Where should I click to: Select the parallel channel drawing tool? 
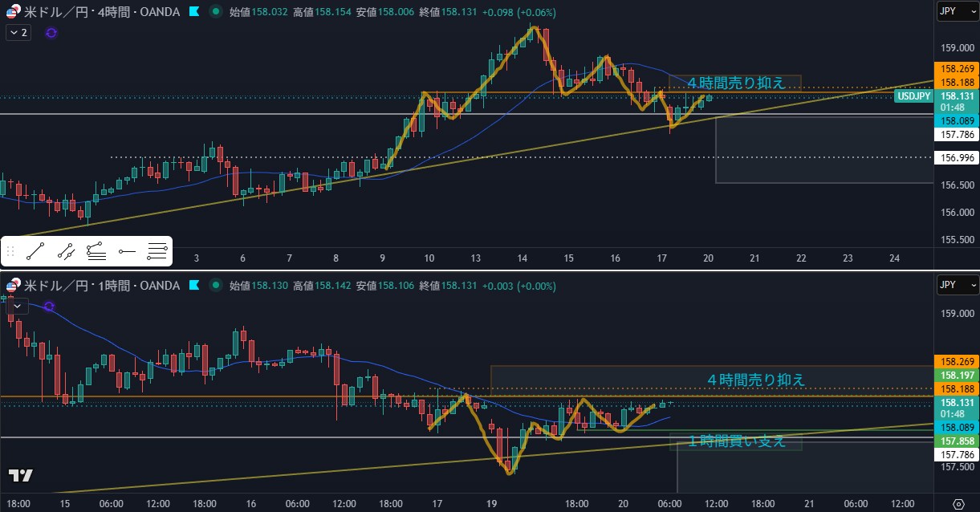click(96, 252)
